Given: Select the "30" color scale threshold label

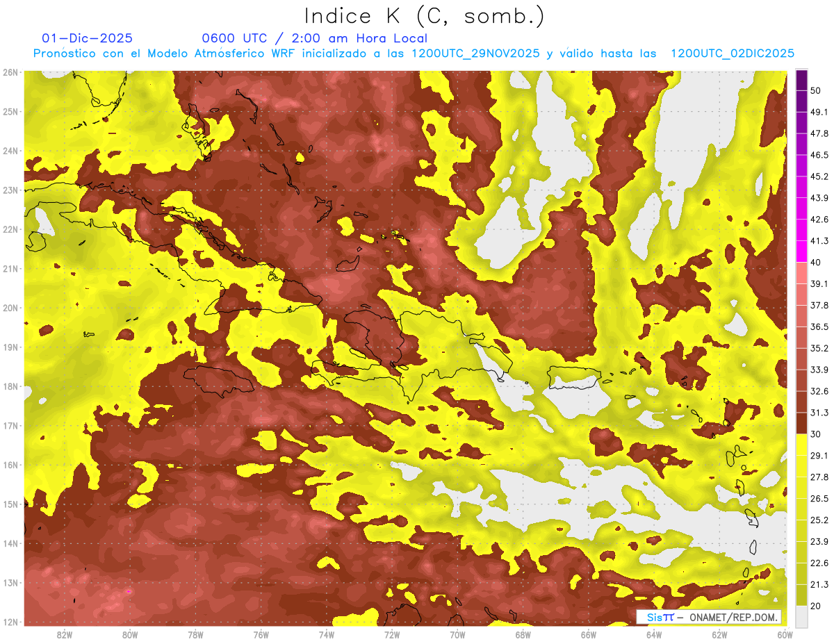Looking at the screenshot, I should click(x=816, y=434).
